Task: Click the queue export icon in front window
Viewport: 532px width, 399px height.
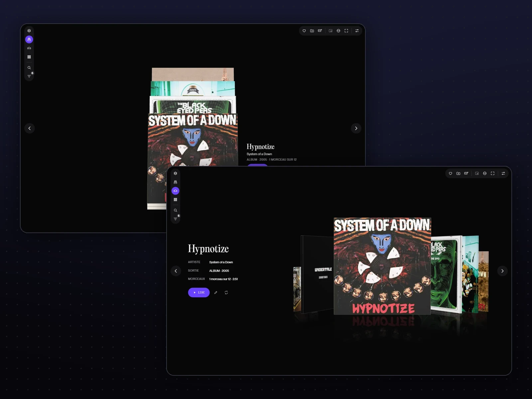Action: [466, 173]
